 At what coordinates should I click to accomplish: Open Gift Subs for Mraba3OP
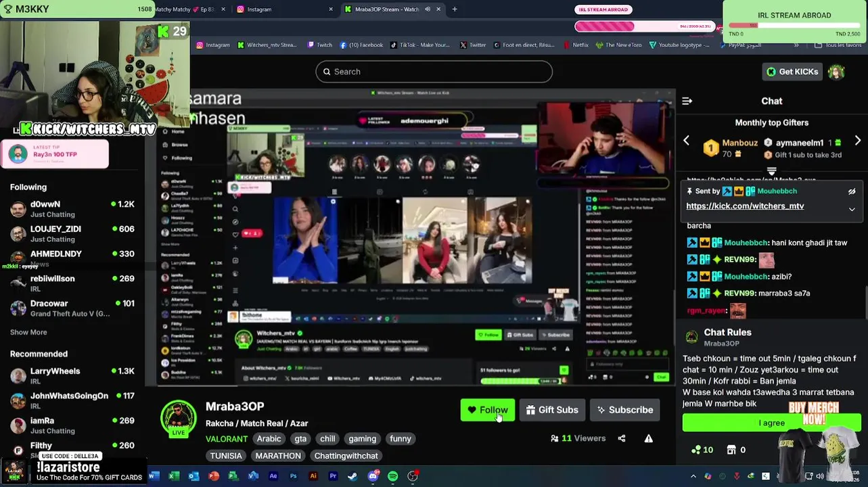point(552,410)
